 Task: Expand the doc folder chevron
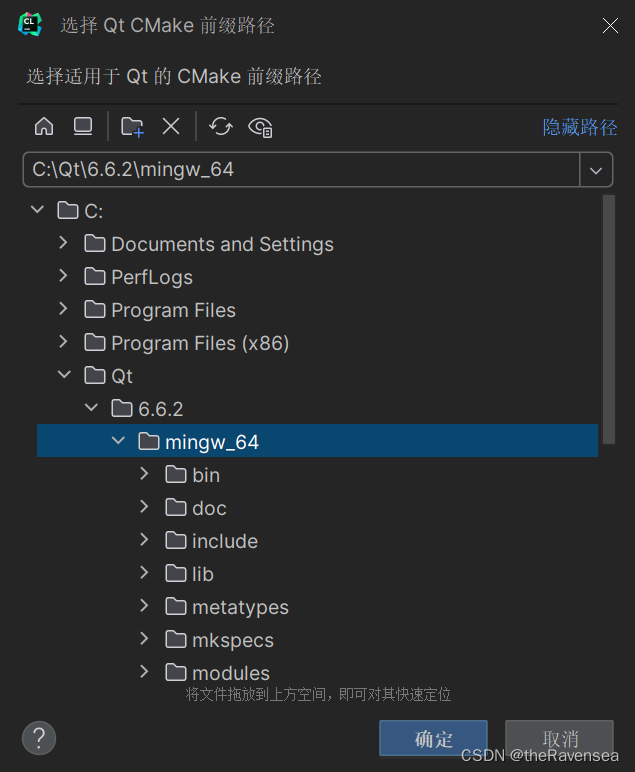pos(144,507)
